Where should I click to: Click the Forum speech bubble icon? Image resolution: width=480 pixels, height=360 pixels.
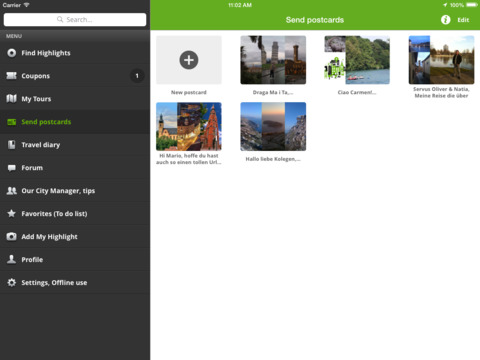tap(12, 168)
